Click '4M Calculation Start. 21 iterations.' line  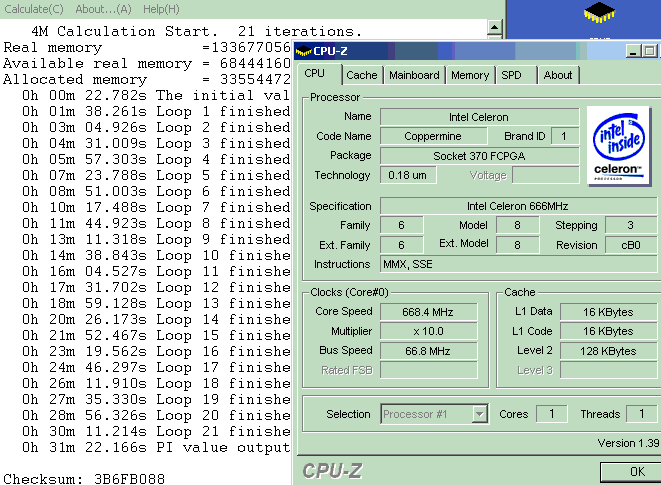(x=196, y=32)
